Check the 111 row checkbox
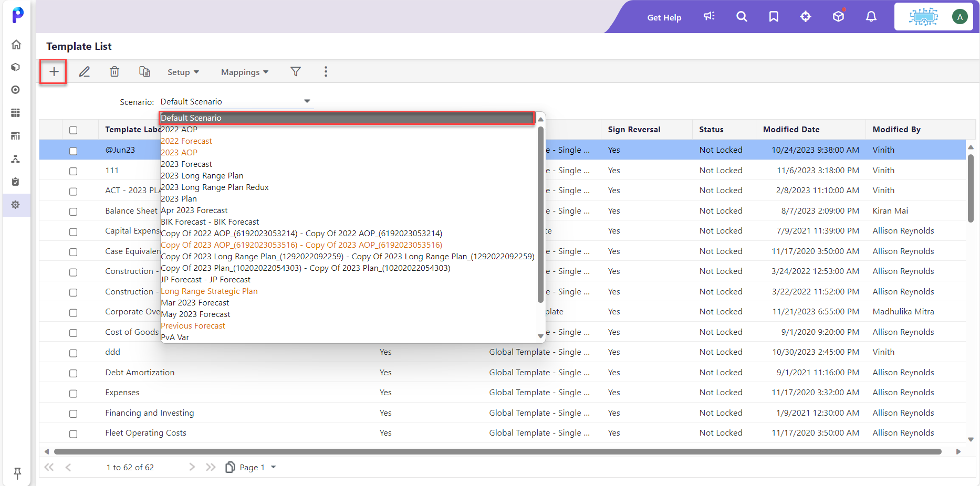Image resolution: width=980 pixels, height=486 pixels. coord(73,171)
